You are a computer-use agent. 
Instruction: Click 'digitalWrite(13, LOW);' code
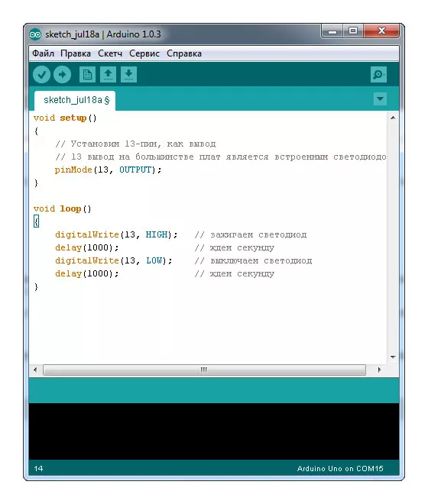(114, 260)
